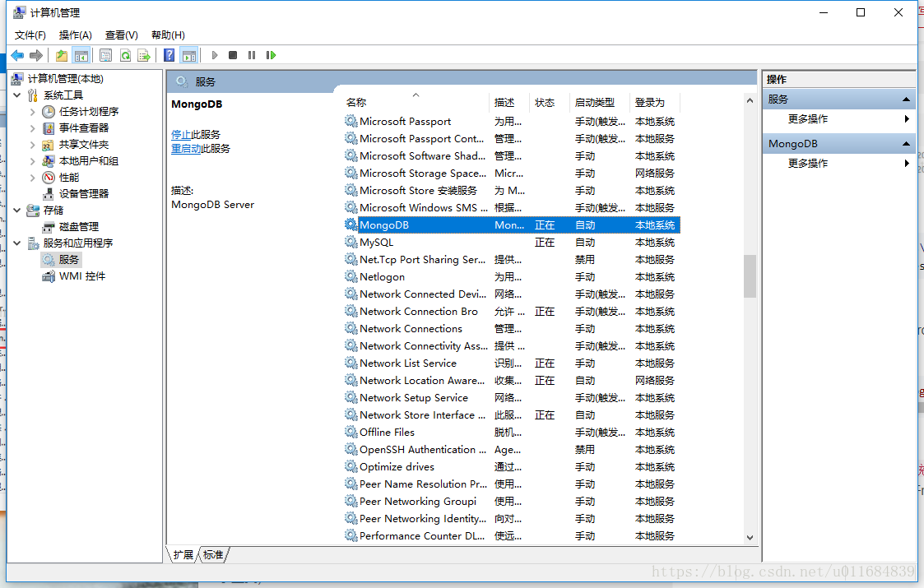Click the Back arrow toolbar icon
The image size is (924, 588).
17,55
